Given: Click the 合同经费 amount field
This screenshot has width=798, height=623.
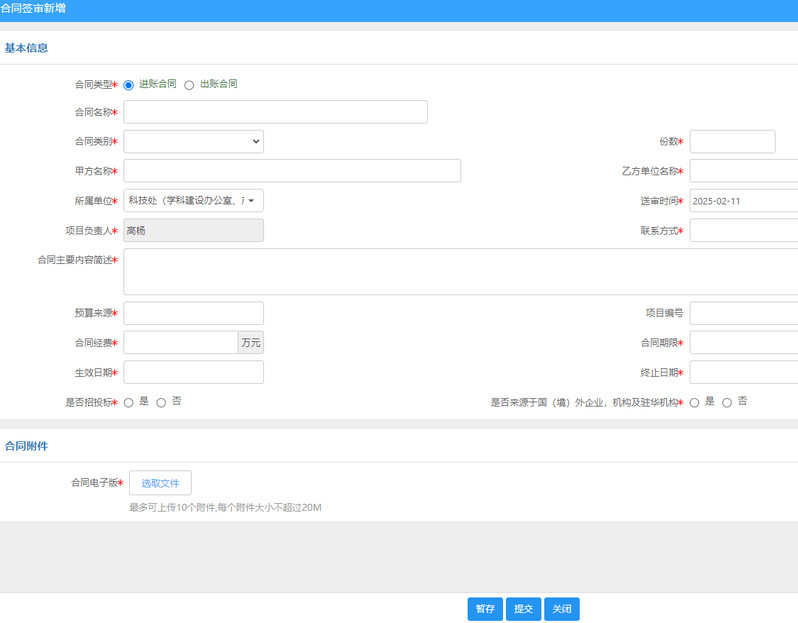Looking at the screenshot, I should [180, 343].
